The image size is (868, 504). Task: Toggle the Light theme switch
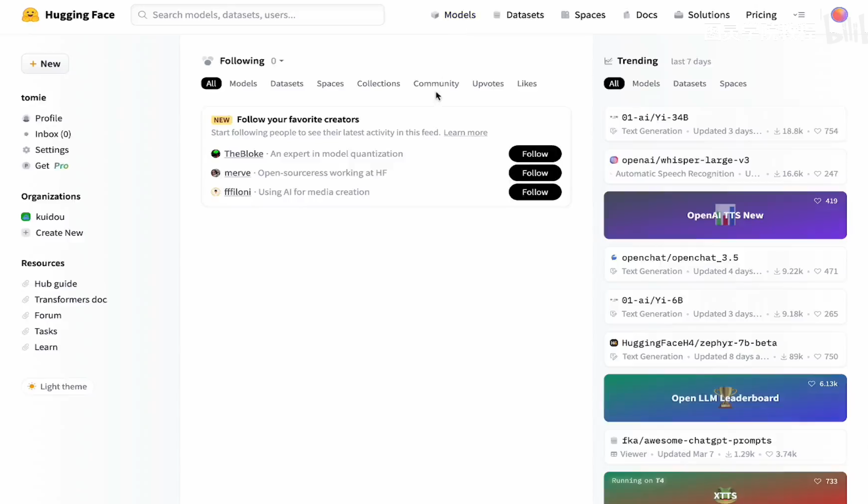pyautogui.click(x=57, y=386)
